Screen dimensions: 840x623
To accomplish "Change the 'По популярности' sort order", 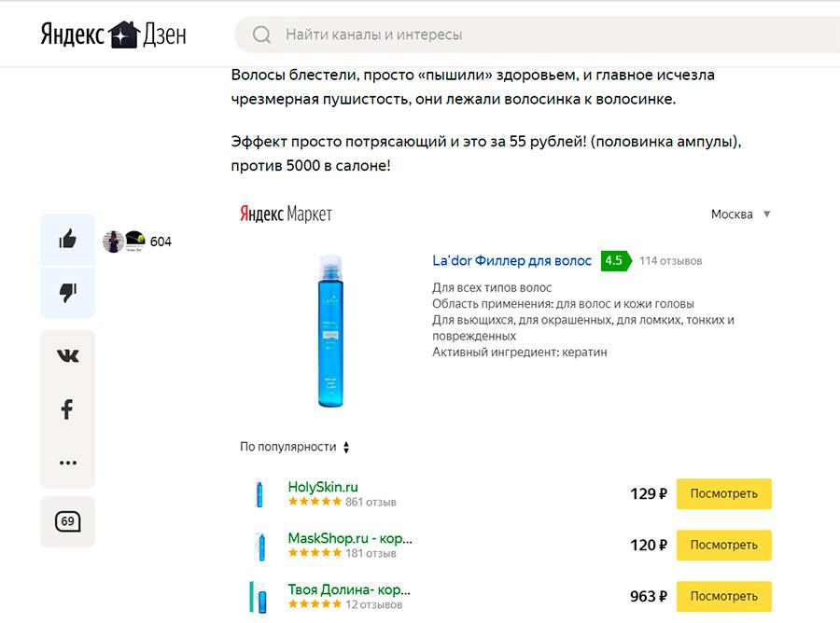I will click(x=294, y=447).
